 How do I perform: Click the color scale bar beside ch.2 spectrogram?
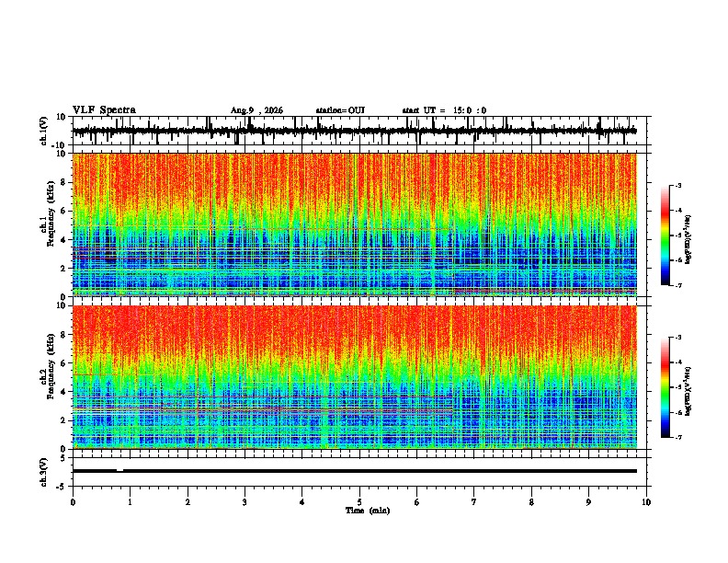coord(665,387)
